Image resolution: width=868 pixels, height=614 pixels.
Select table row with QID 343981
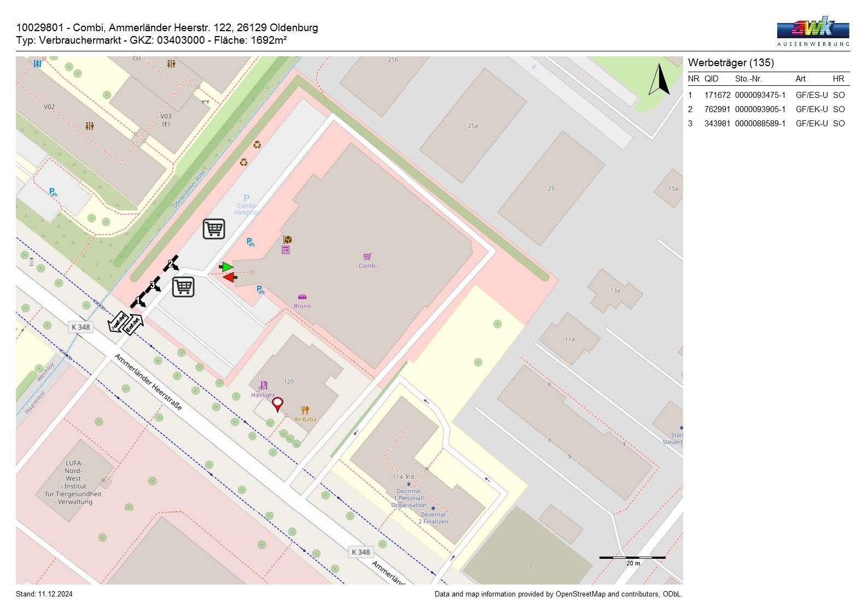point(768,124)
